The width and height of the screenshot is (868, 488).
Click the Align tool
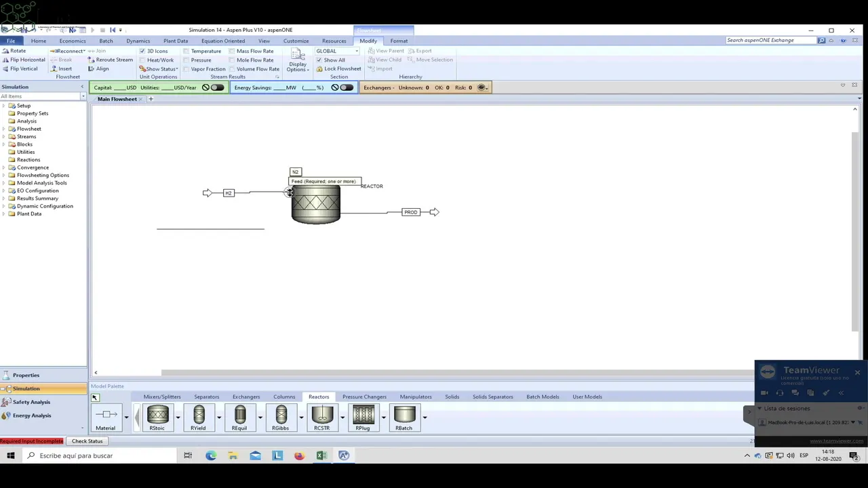(x=98, y=68)
